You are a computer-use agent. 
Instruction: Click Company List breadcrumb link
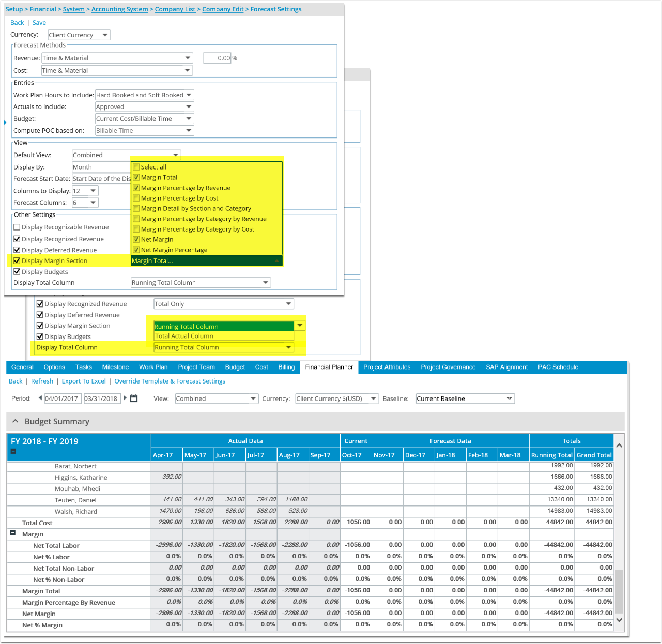click(175, 9)
